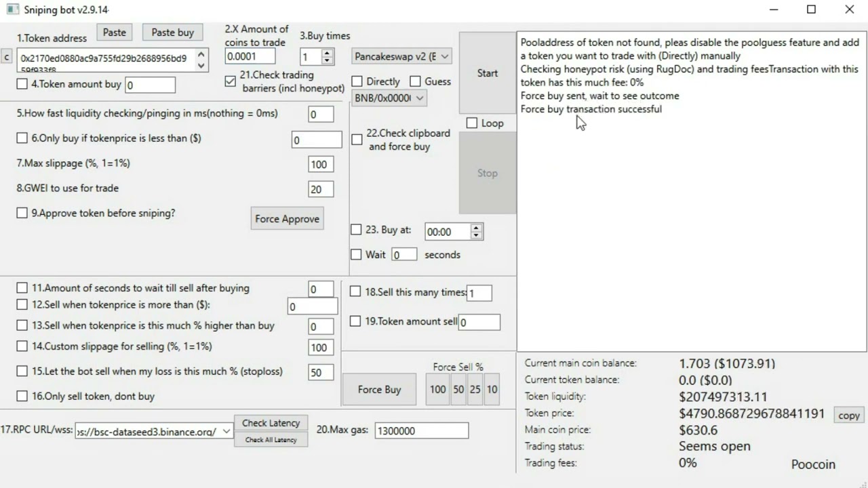This screenshot has width=868, height=488.
Task: Click the Max slippage input field
Action: click(x=321, y=164)
